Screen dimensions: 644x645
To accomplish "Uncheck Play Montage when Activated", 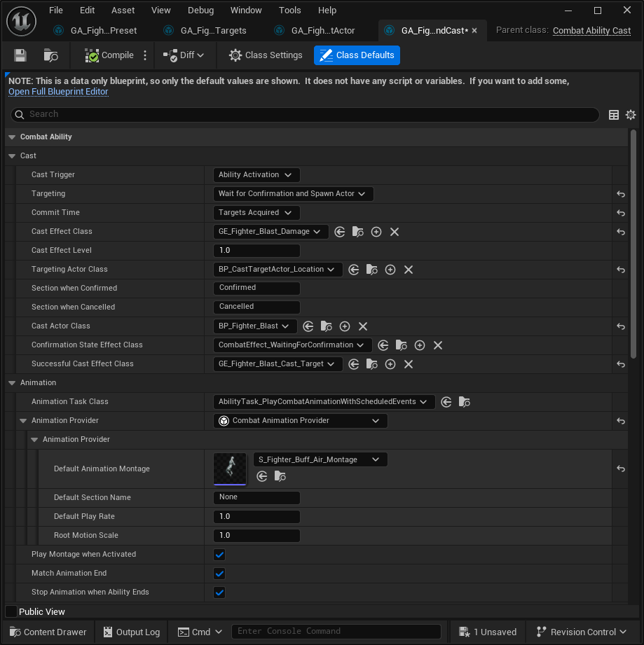I will pos(219,555).
